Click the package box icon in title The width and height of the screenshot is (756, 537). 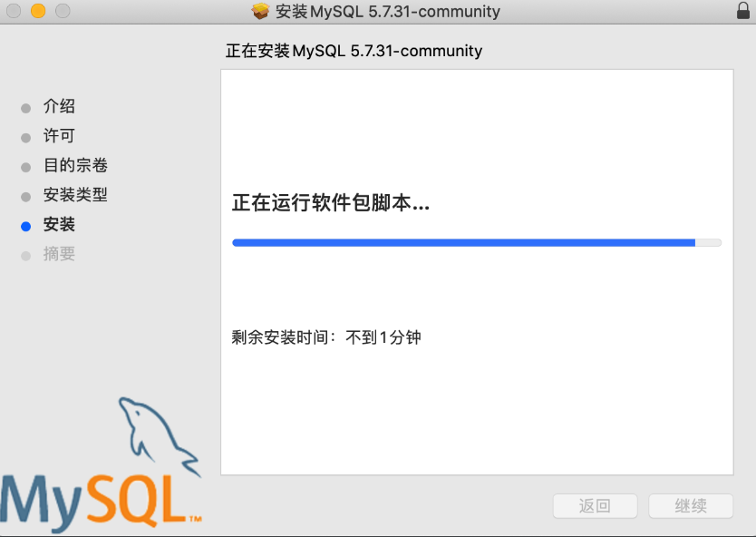(x=260, y=11)
